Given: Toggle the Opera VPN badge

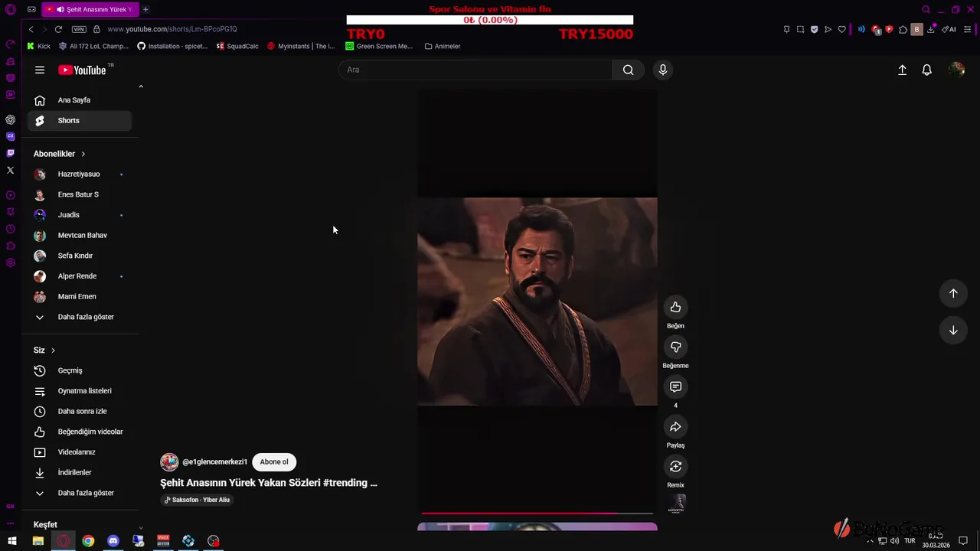Looking at the screenshot, I should (x=79, y=29).
